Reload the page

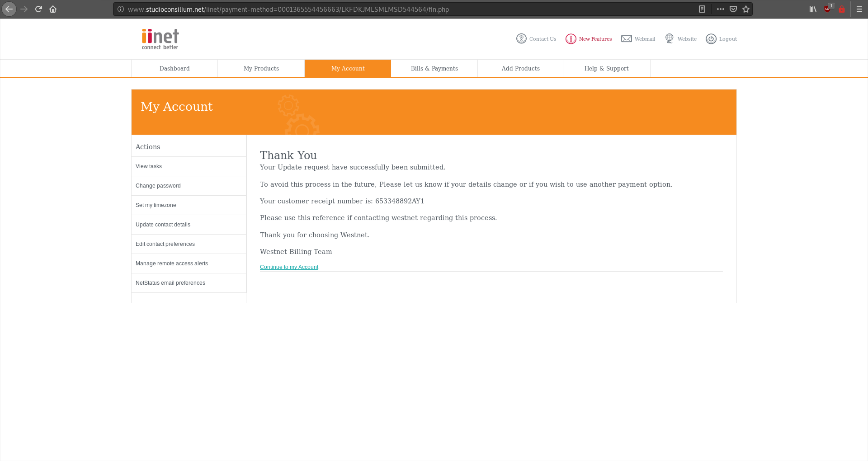(38, 9)
